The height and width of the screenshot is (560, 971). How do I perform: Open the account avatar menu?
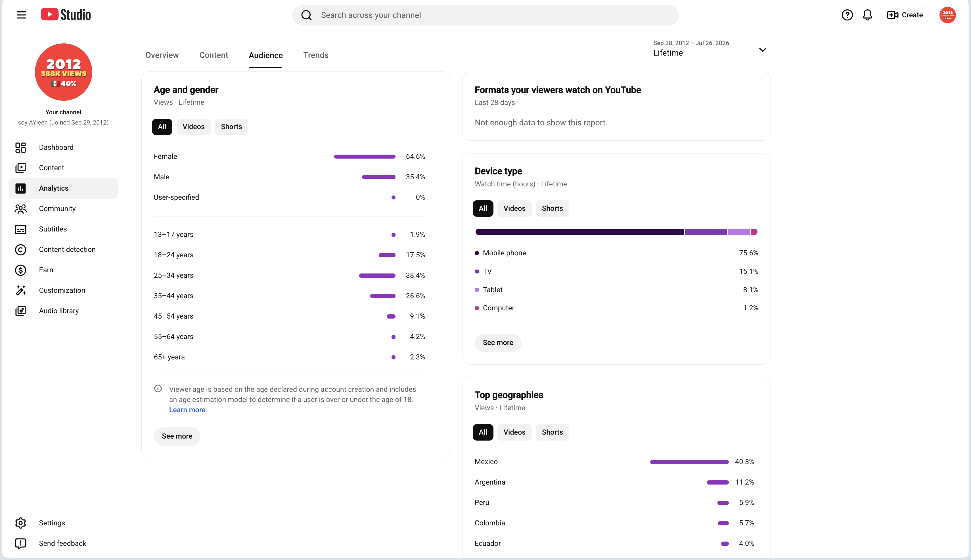click(947, 15)
